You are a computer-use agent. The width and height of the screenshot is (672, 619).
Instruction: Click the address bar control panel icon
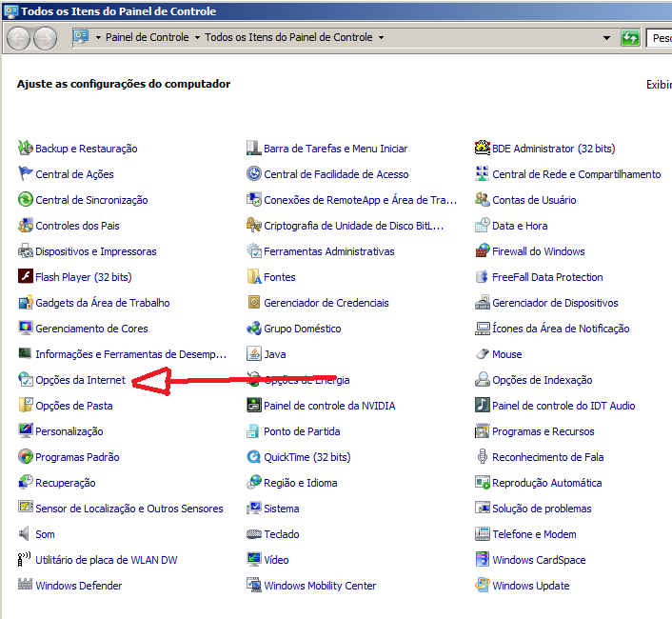[81, 36]
